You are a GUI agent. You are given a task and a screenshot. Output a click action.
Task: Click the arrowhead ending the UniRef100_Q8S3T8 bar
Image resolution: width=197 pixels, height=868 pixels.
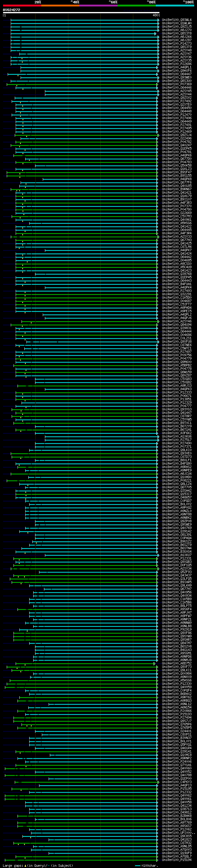pos(155,34)
